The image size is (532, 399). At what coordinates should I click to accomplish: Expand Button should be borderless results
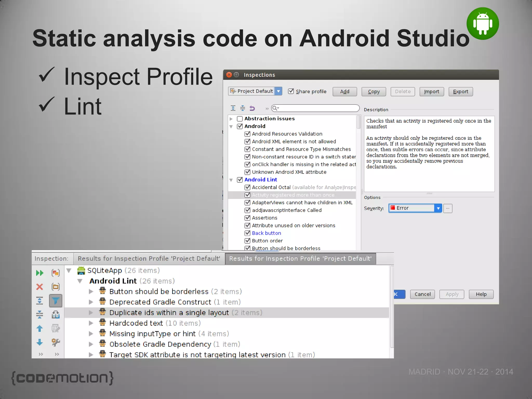[91, 291]
